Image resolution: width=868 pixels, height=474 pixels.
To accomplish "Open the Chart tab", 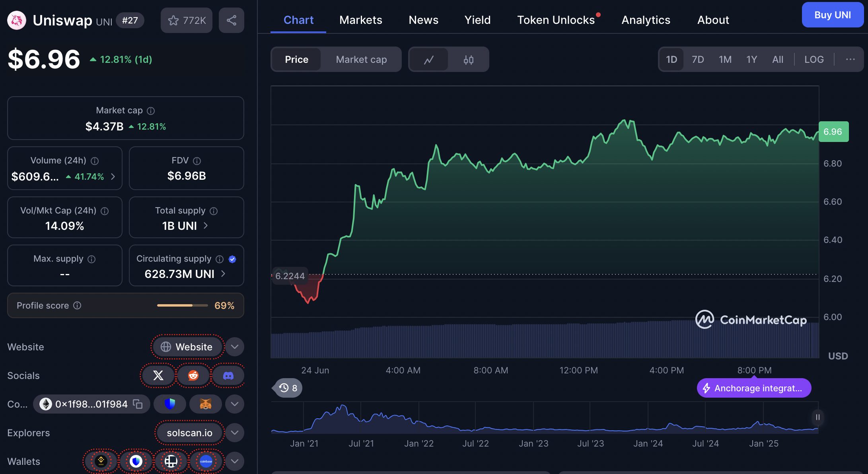I will point(298,20).
